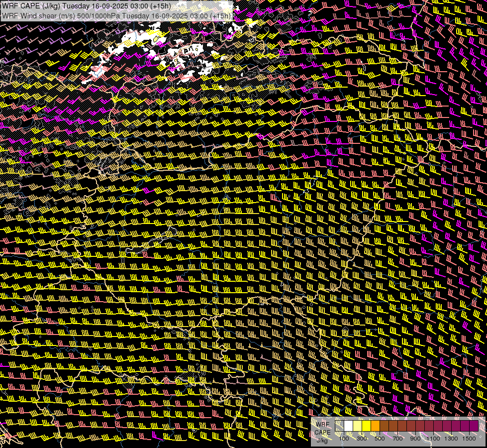Pick the bright yellow legend swatch
The width and height of the screenshot is (487, 448).
tap(367, 426)
